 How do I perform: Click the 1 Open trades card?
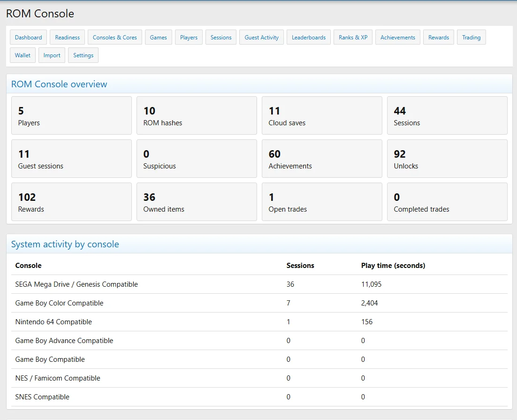coord(322,202)
